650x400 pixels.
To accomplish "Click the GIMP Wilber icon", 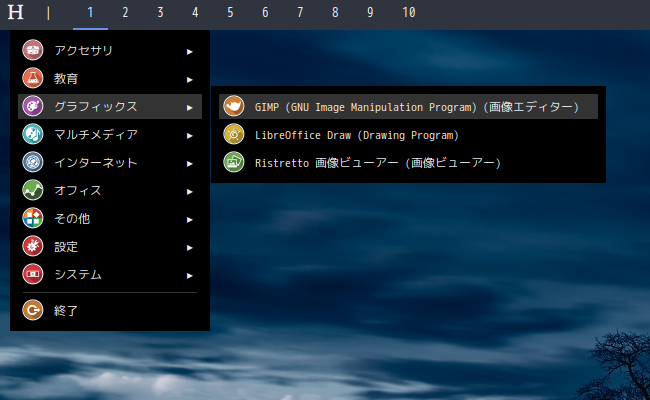I will pyautogui.click(x=234, y=106).
